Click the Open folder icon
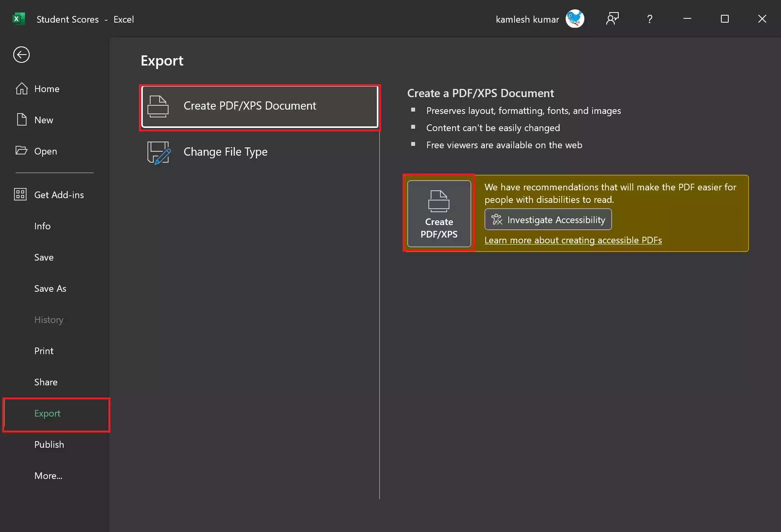The image size is (781, 532). pos(21,151)
